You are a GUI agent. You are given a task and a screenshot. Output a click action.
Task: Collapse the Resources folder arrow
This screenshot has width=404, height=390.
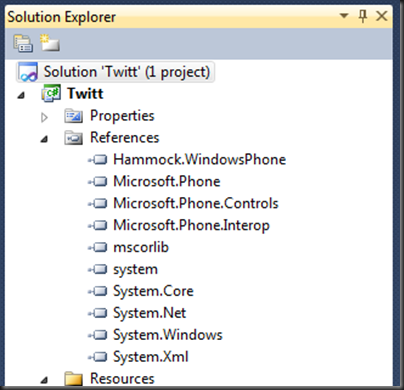(44, 380)
